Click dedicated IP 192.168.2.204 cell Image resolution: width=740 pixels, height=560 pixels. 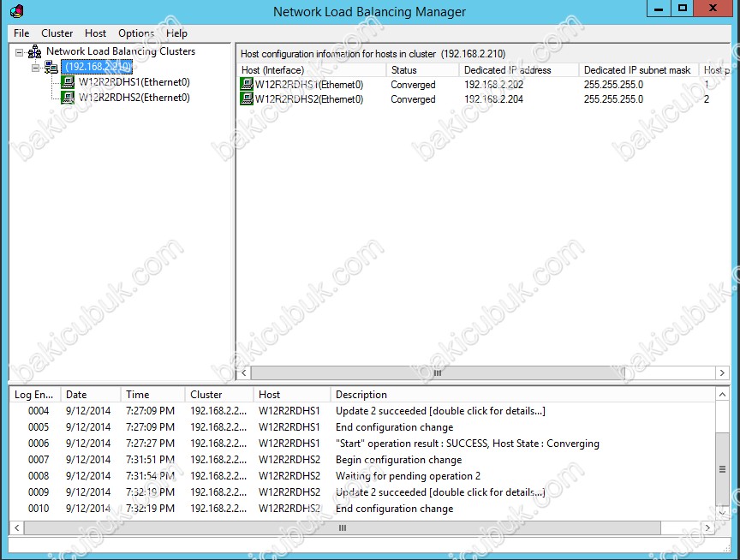coord(493,99)
